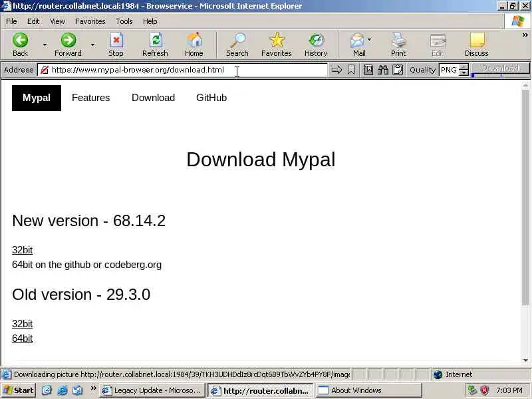Click the red security shield tray icon
This screenshot has width=532, height=399.
pos(485,390)
